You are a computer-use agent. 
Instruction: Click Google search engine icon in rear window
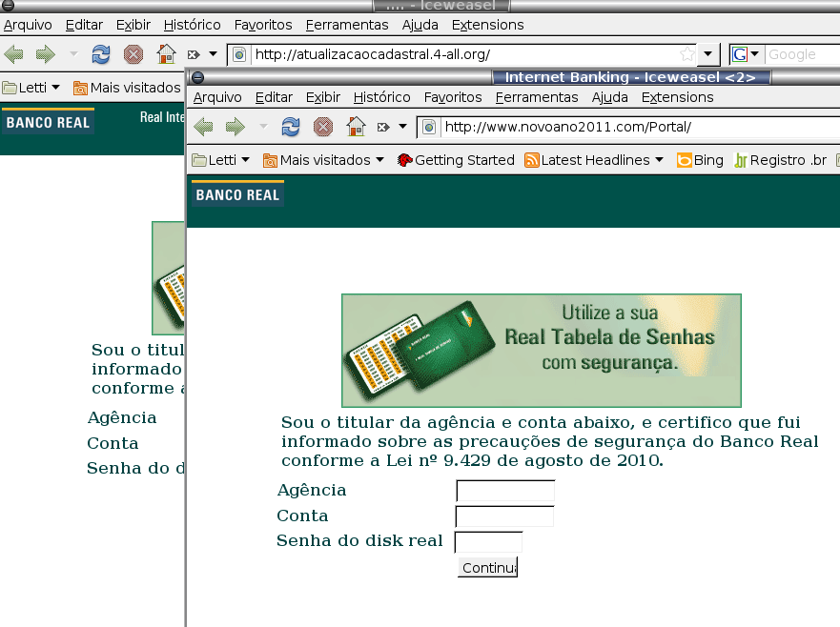[x=740, y=54]
